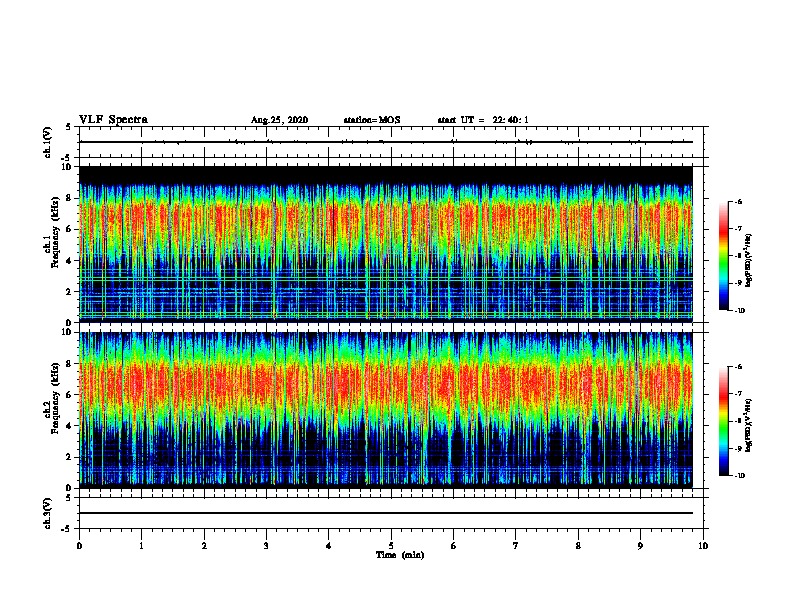Screen dimensions: 792x612
Task: Click the ch.1 spectrogram colorbar
Action: 724,256
